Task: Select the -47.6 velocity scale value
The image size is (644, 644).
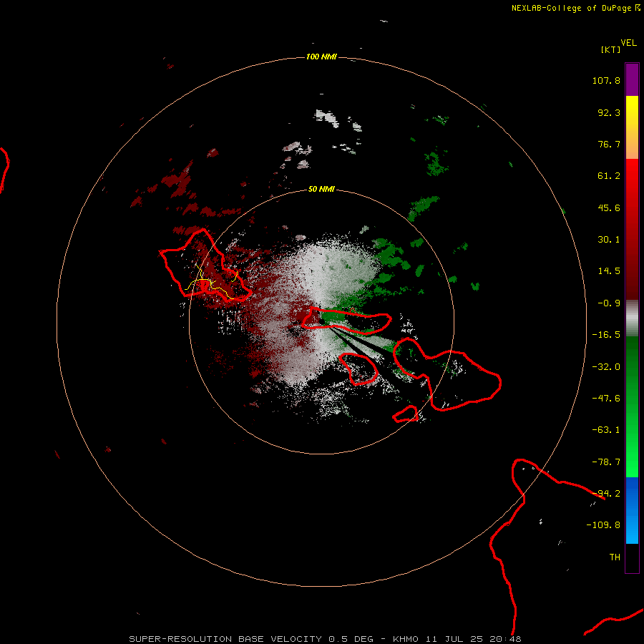Action: tap(606, 399)
